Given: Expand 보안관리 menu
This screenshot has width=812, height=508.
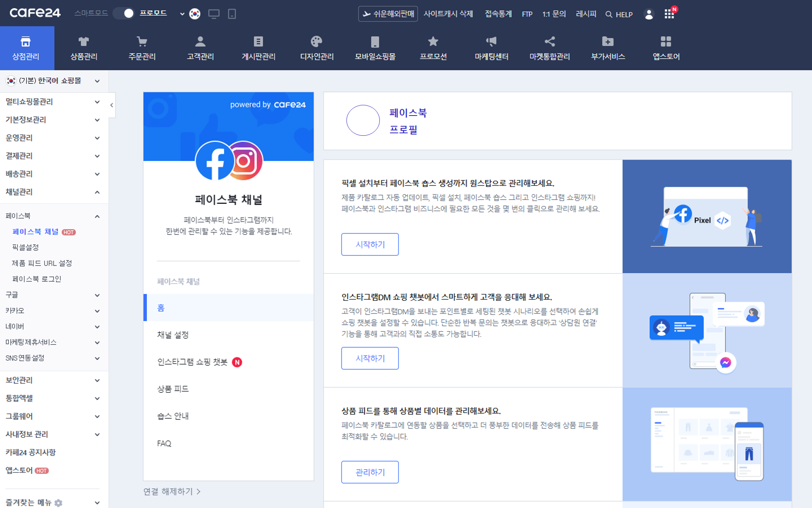Looking at the screenshot, I should 54,380.
